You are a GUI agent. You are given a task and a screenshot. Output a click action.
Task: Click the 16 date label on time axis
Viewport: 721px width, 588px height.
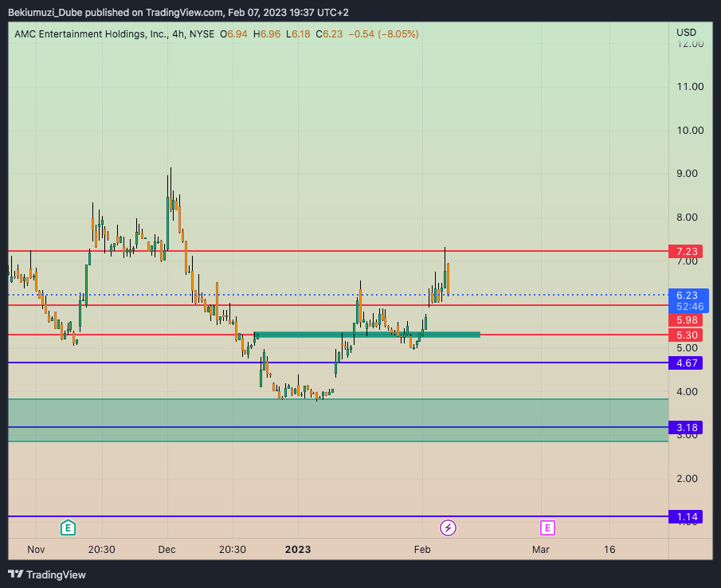609,550
